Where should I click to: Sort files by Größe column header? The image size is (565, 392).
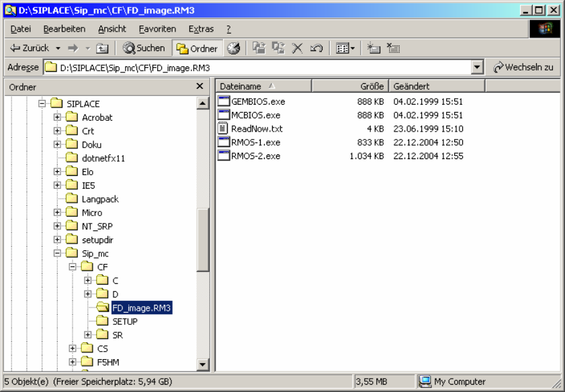pyautogui.click(x=349, y=87)
